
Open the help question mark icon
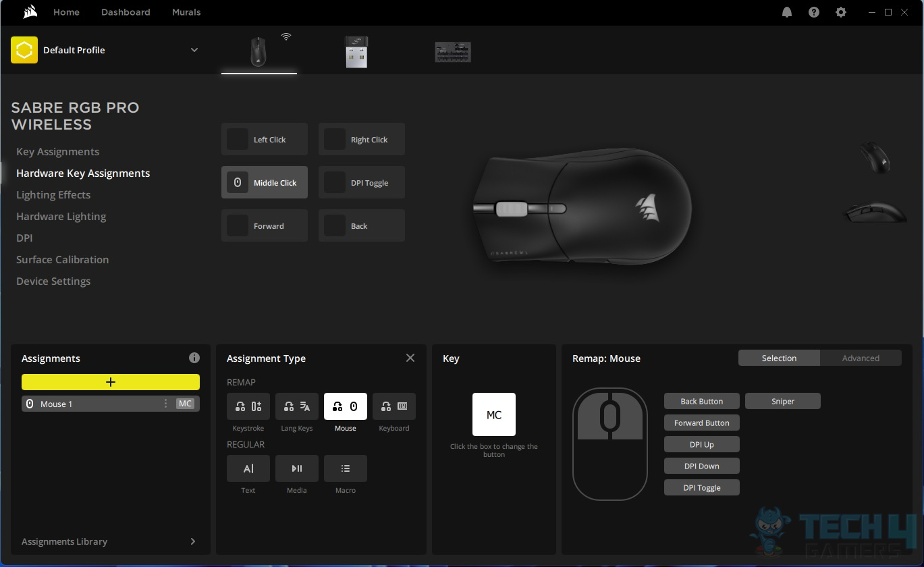pos(814,12)
